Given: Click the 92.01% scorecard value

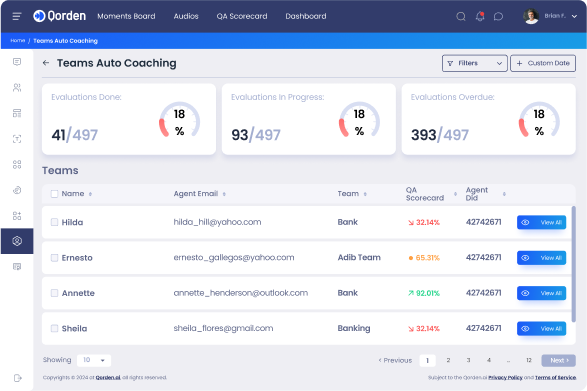Looking at the screenshot, I should (428, 293).
